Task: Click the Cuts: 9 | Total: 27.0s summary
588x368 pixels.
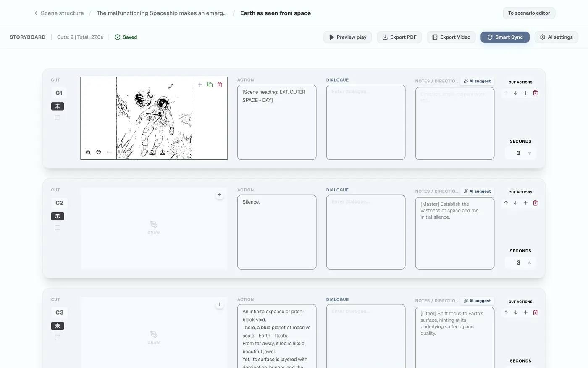Action: coord(80,37)
